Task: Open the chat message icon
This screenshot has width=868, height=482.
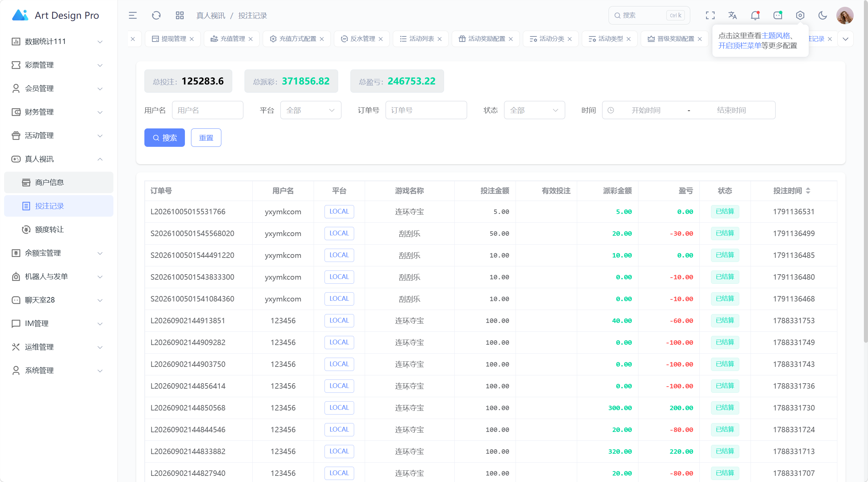Action: (777, 15)
